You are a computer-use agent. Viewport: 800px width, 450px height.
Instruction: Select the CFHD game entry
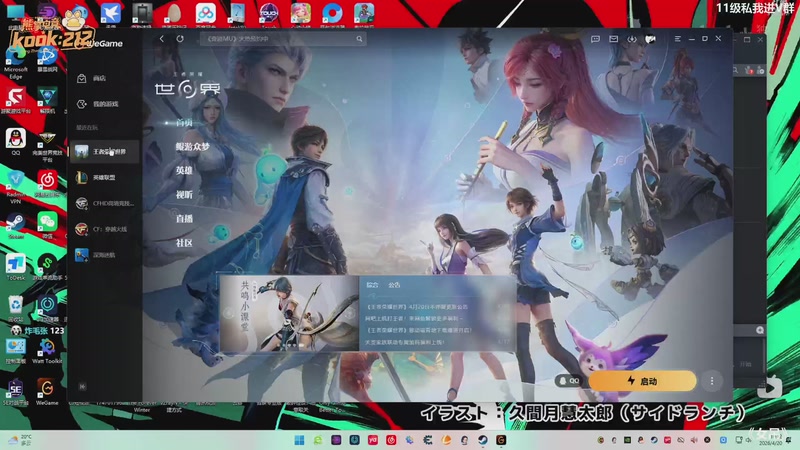point(105,203)
